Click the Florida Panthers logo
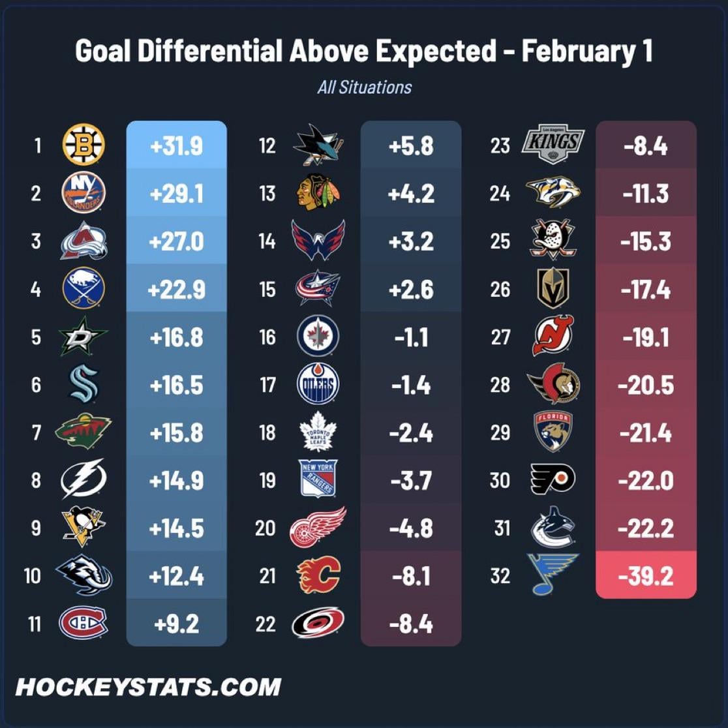 click(553, 431)
